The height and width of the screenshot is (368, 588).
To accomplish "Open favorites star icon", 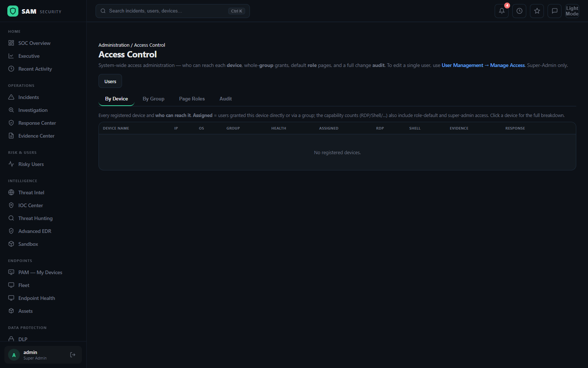I will coord(537,11).
